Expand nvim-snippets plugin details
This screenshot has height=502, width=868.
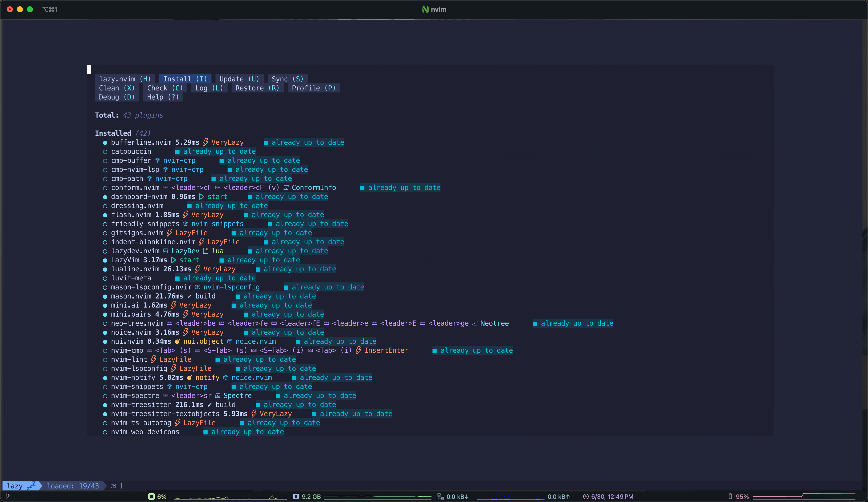(x=137, y=387)
